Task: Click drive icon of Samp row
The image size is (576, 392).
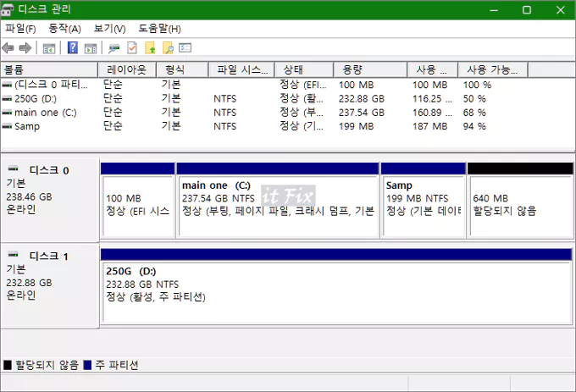Action: tap(7, 126)
